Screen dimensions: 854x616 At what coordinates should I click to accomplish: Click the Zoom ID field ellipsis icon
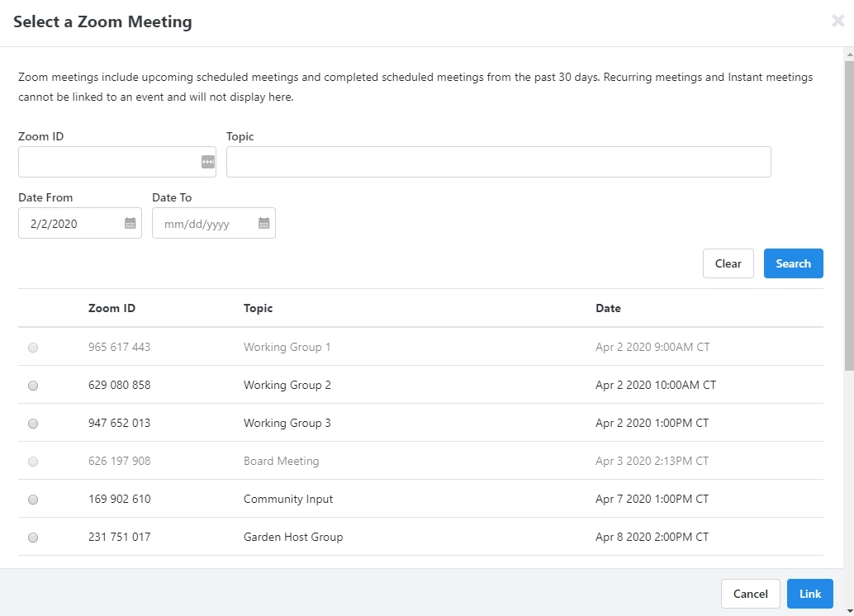coord(208,162)
